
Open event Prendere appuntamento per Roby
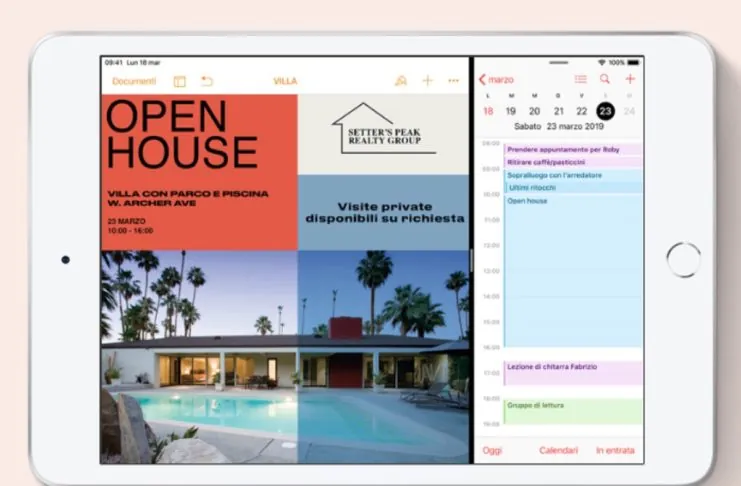pyautogui.click(x=573, y=150)
